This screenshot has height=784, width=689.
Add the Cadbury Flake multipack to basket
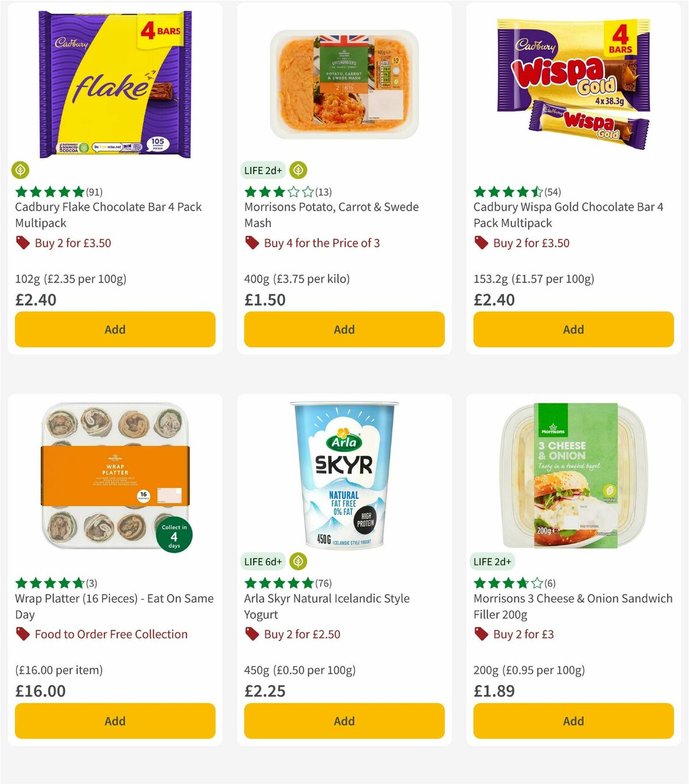click(115, 329)
